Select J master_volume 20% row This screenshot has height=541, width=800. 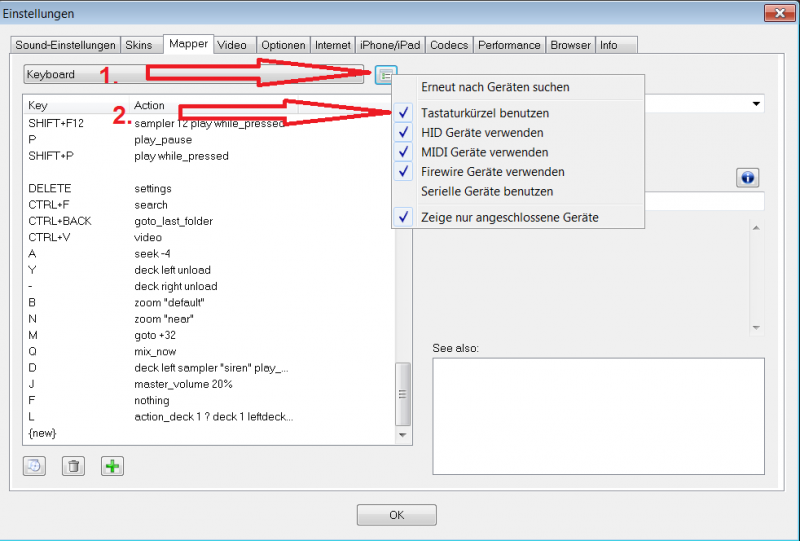[209, 384]
